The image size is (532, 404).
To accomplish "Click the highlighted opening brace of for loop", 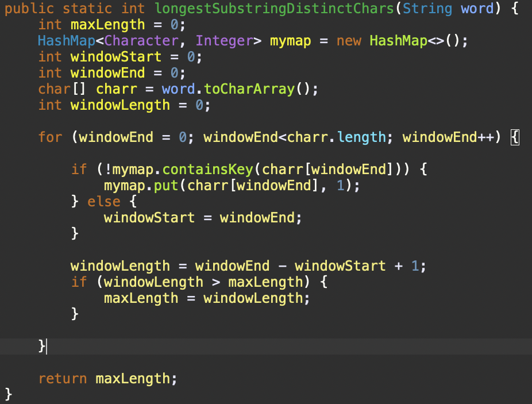I will pyautogui.click(x=515, y=137).
